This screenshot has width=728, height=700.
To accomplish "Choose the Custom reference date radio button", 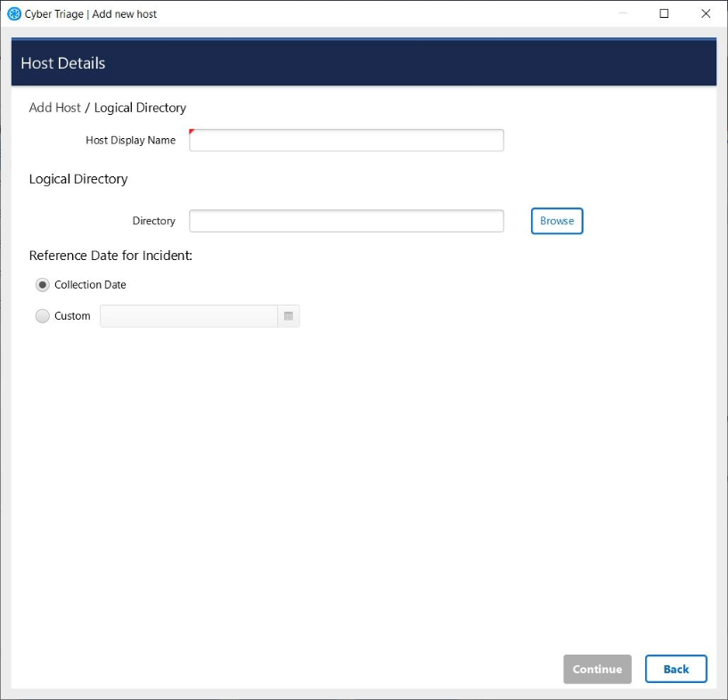I will pyautogui.click(x=43, y=316).
